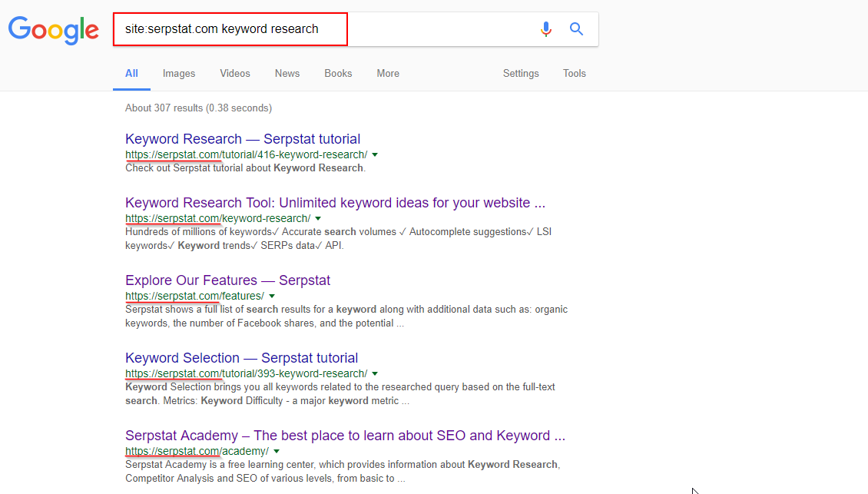Open search Tools options
The image size is (868, 494).
pyautogui.click(x=575, y=73)
